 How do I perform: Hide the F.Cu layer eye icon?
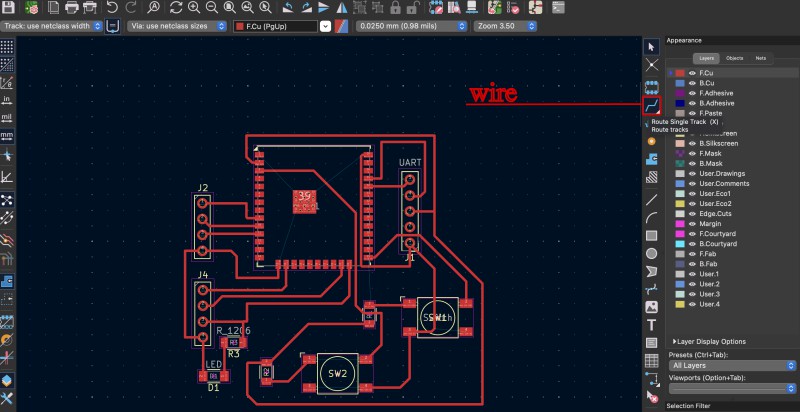tap(692, 73)
